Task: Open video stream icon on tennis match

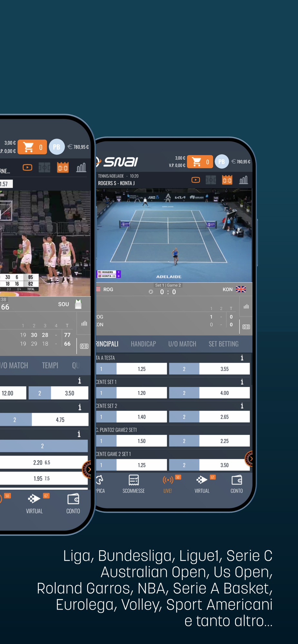Action: [x=195, y=180]
